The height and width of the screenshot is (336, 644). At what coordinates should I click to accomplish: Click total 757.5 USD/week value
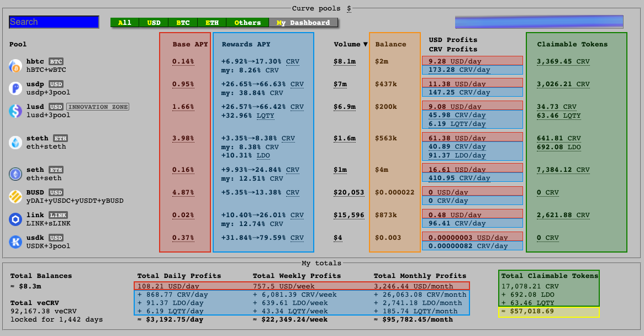click(283, 286)
